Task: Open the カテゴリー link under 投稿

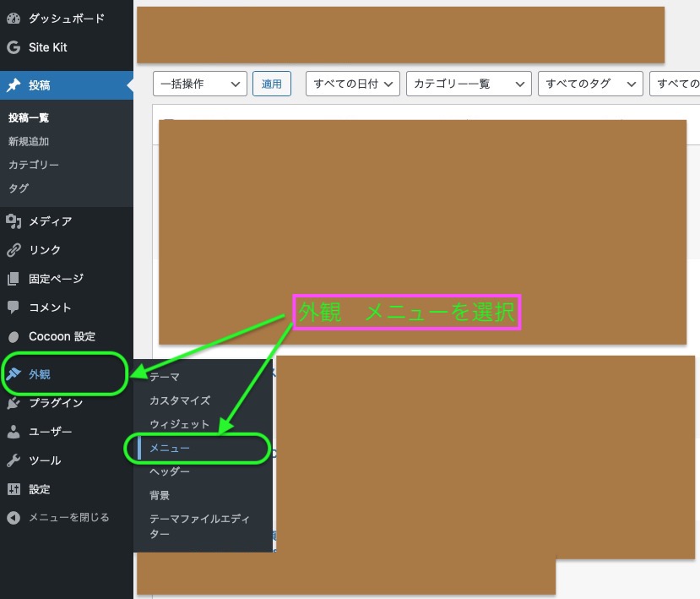Action: tap(34, 165)
